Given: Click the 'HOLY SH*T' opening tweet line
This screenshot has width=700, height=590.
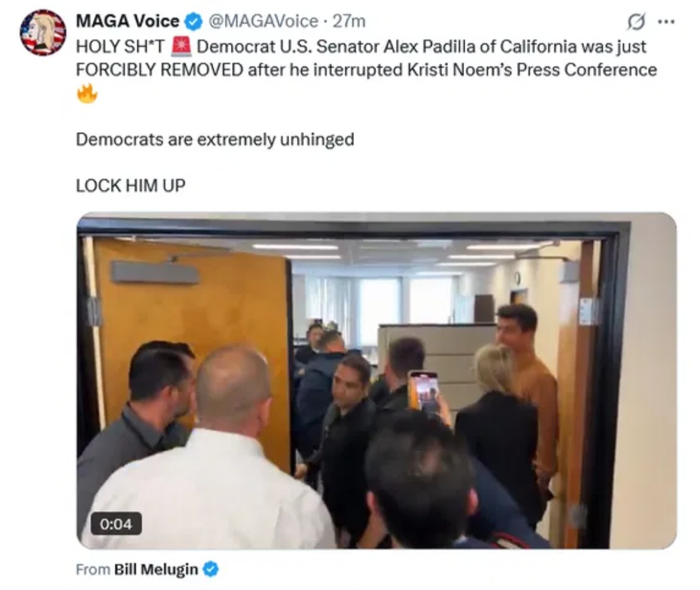Looking at the screenshot, I should tap(361, 47).
